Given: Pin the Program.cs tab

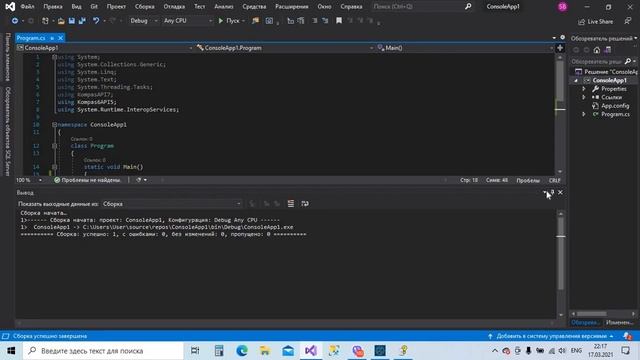Looking at the screenshot, I should 52,38.
